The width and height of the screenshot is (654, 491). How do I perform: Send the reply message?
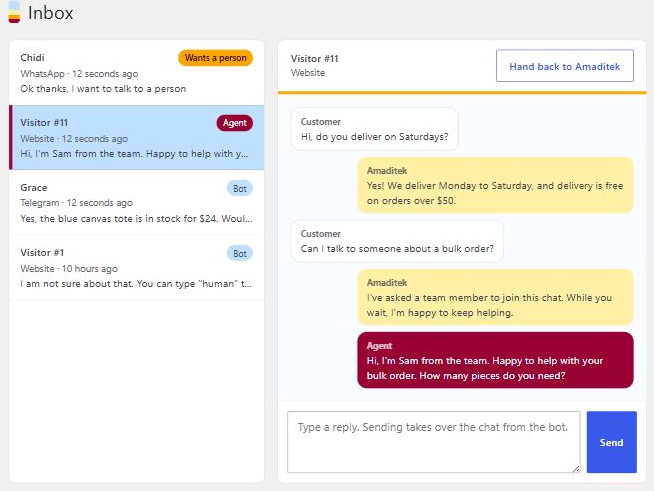click(x=611, y=442)
